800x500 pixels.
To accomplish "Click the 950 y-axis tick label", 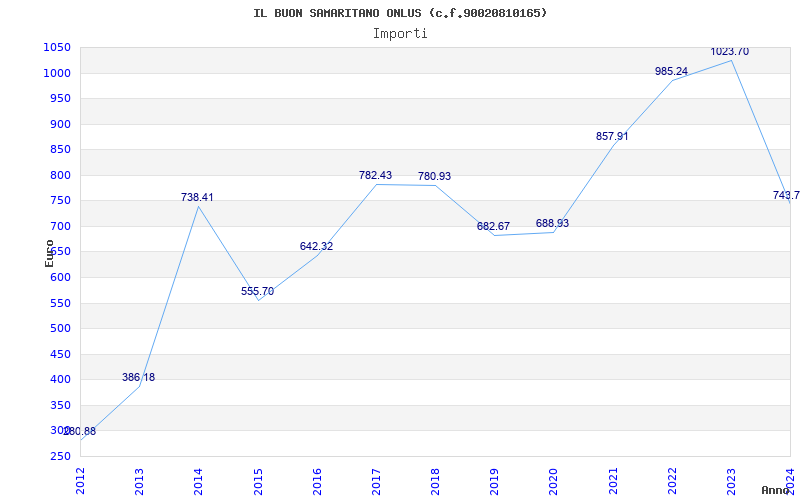I will [x=60, y=99].
